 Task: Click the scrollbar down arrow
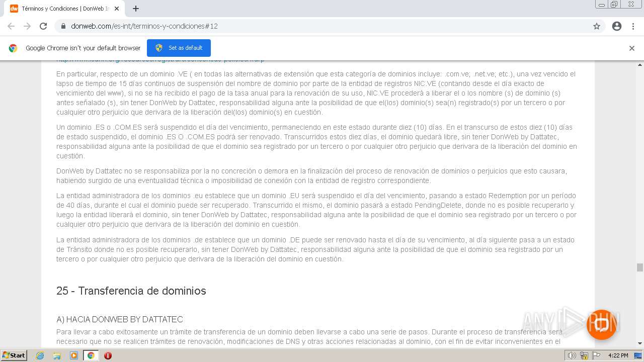pos(640,343)
